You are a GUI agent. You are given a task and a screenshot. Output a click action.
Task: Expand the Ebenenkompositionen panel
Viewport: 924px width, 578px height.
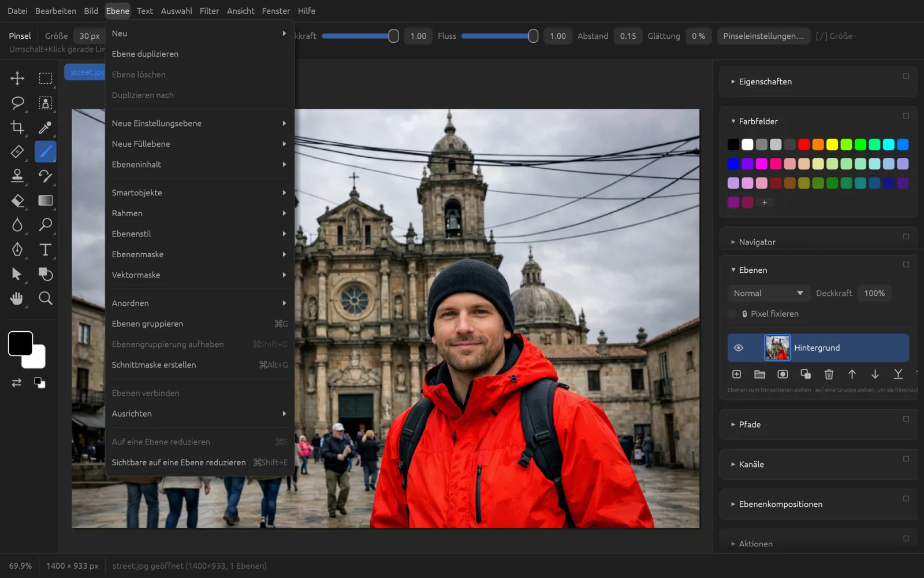pos(733,504)
